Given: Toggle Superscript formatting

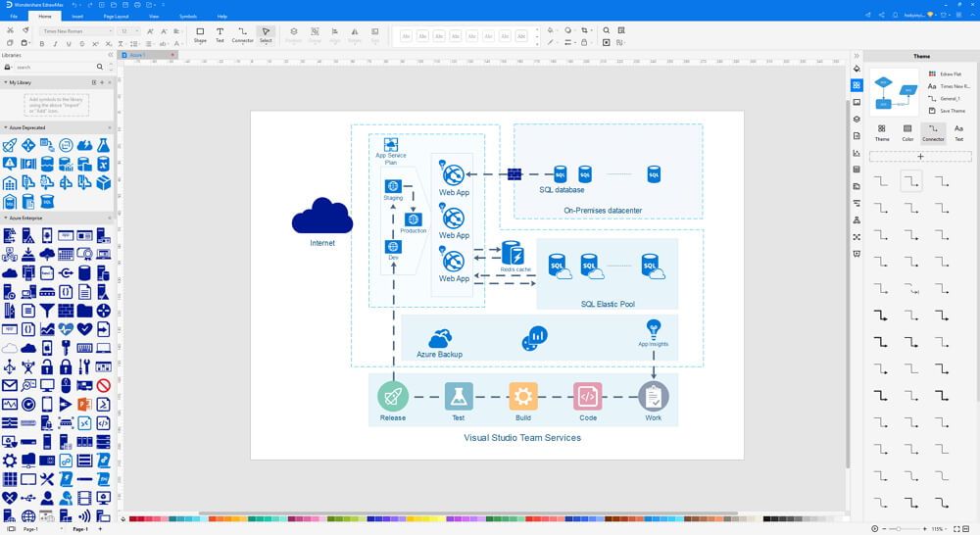Looking at the screenshot, I should coord(95,44).
